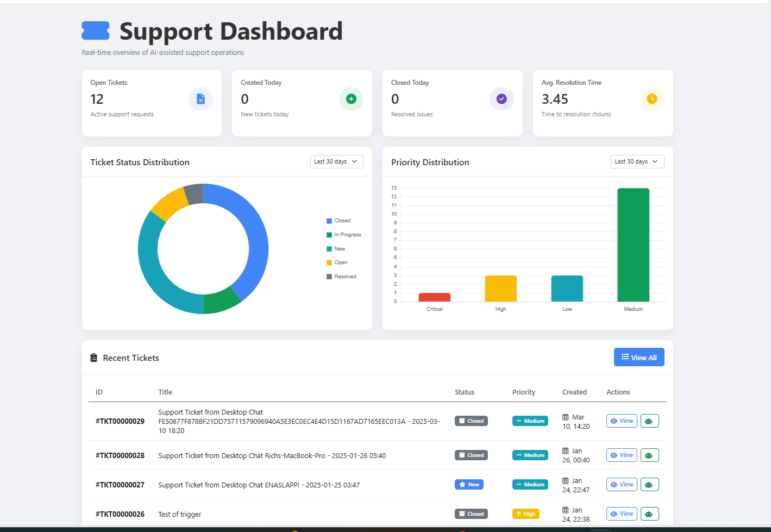Open AI robot action for ticket #TKT00000028
The image size is (771, 532).
649,455
